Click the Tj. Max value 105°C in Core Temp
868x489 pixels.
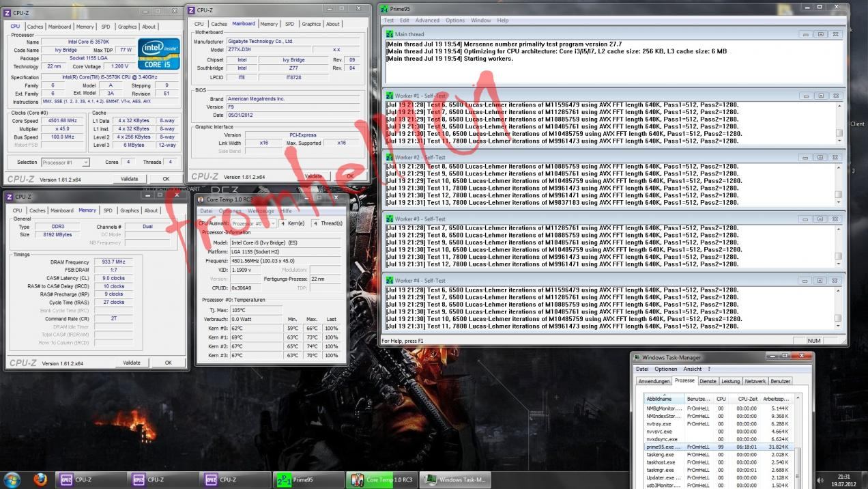click(x=256, y=310)
